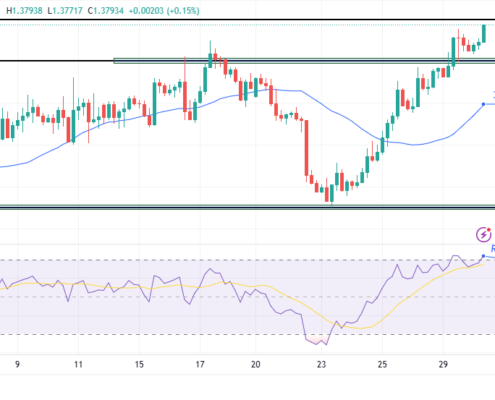
Task: Click the large red drop candle before 23
Action: 306,148
